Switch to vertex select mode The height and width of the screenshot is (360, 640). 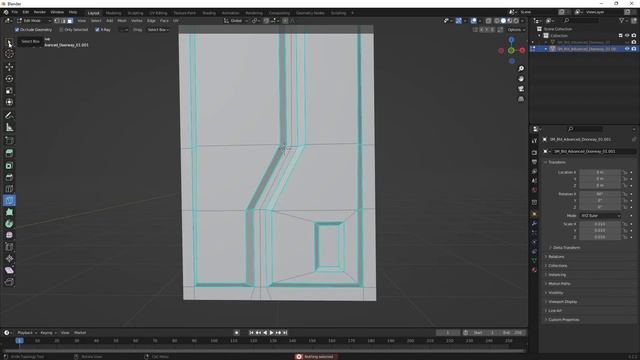[x=57, y=21]
